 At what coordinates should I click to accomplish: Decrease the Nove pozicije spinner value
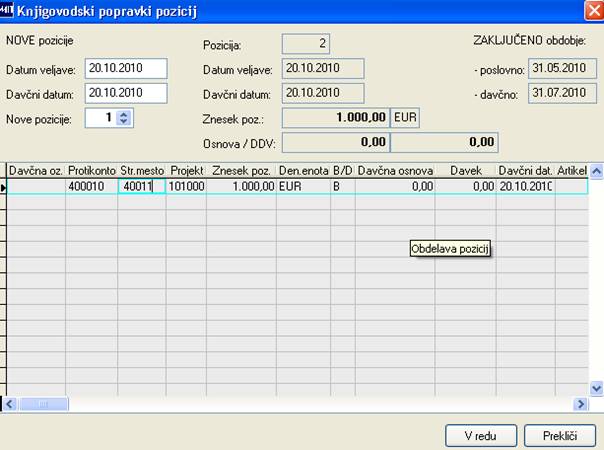pyautogui.click(x=123, y=121)
